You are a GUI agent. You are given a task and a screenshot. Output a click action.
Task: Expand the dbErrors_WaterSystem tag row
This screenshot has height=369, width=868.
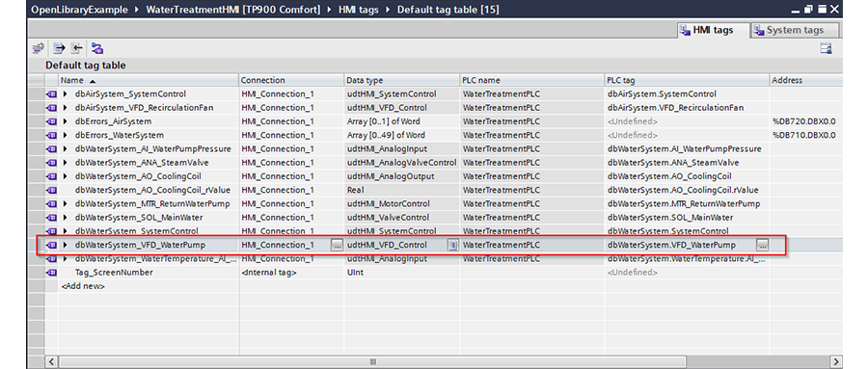coord(66,135)
